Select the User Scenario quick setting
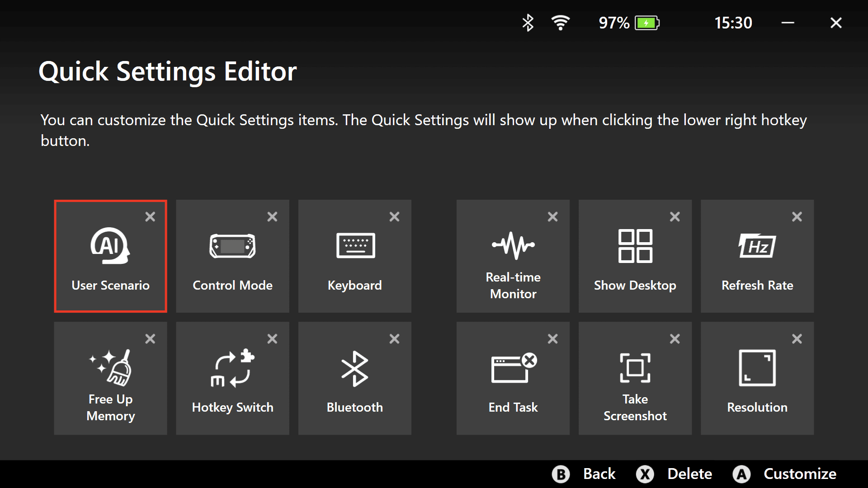Viewport: 868px width, 488px height. click(110, 256)
